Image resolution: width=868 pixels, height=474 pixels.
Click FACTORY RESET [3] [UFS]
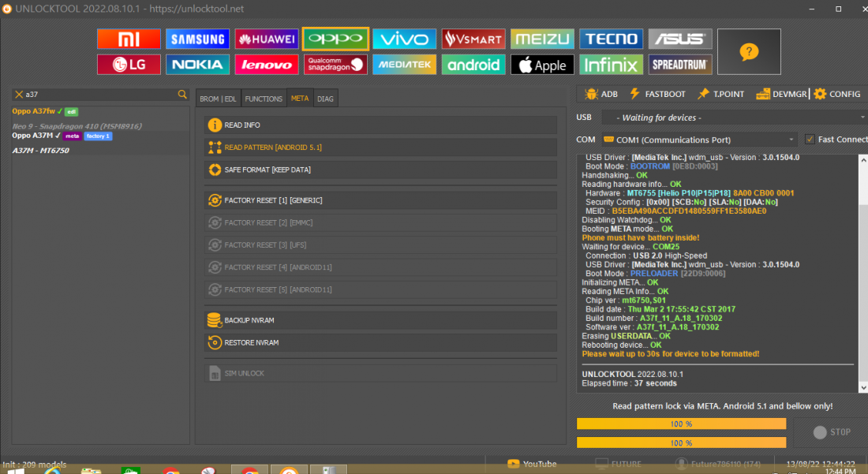pyautogui.click(x=381, y=244)
